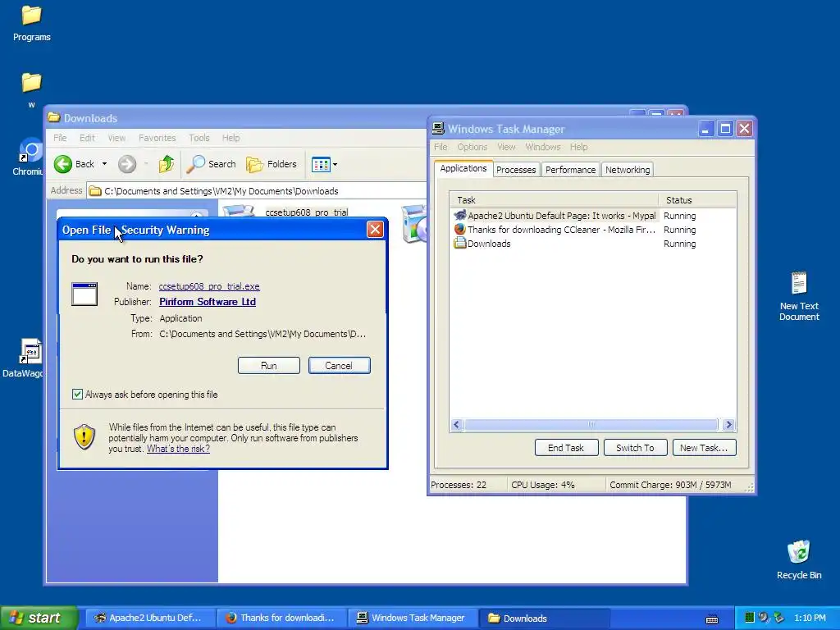This screenshot has height=630, width=840.
Task: Click the Downloads taskbar button
Action: pos(544,619)
